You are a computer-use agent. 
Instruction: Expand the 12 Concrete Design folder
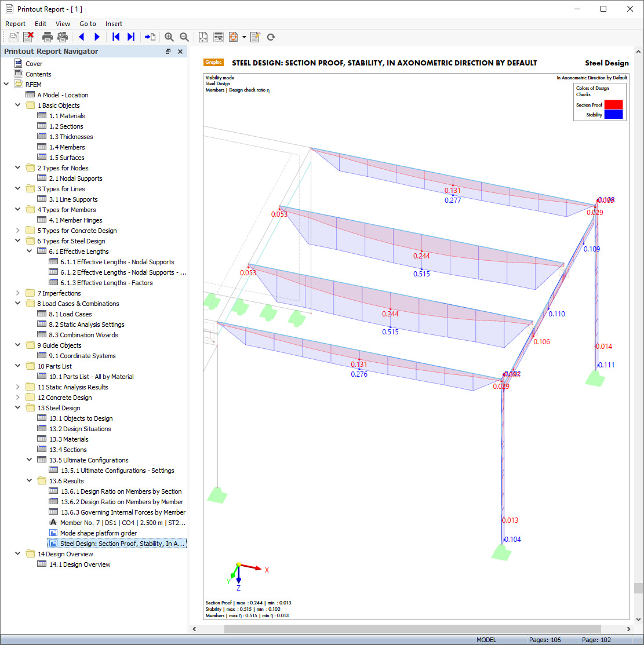point(18,398)
